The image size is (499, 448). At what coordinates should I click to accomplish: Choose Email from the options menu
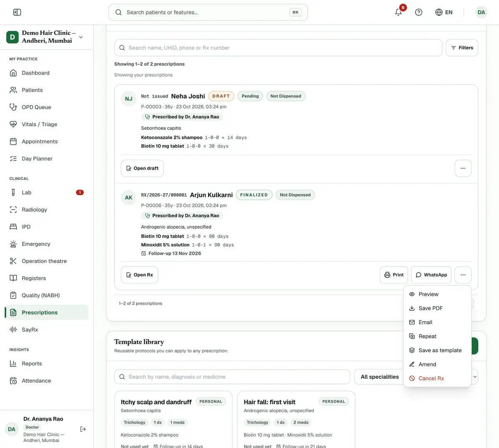[x=437, y=322]
